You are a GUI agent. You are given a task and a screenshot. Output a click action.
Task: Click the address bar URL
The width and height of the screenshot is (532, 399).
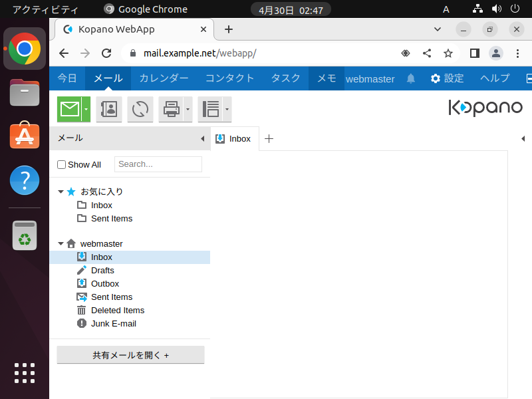200,53
